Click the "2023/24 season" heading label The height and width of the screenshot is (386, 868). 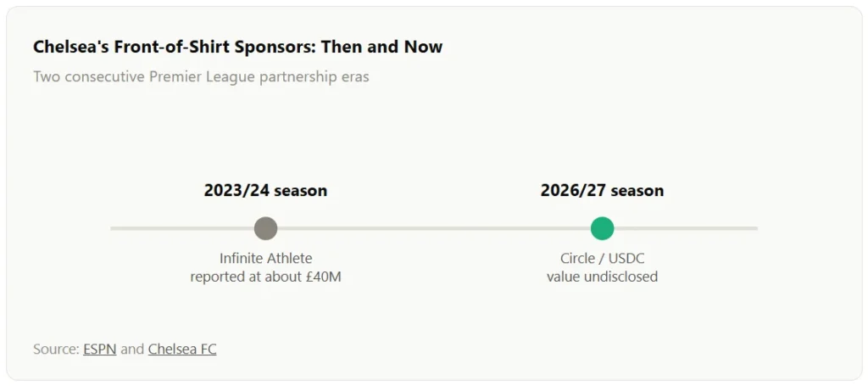coord(265,191)
